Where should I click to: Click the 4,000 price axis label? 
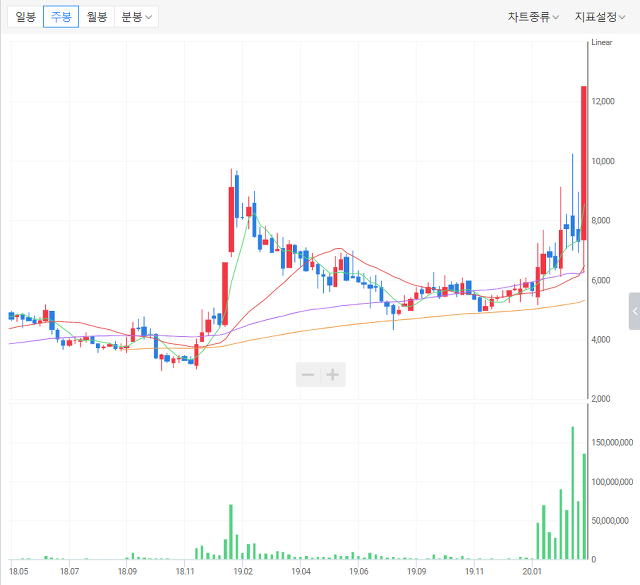click(x=601, y=340)
